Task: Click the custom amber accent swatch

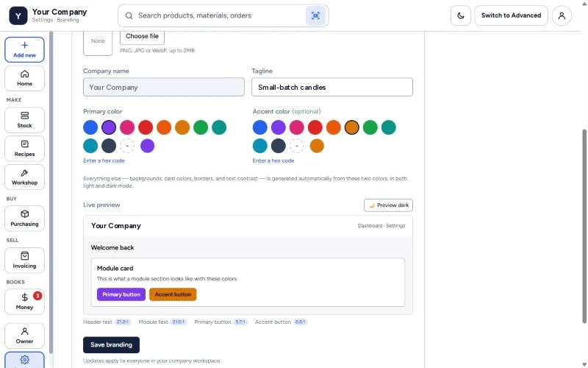Action: (x=317, y=146)
